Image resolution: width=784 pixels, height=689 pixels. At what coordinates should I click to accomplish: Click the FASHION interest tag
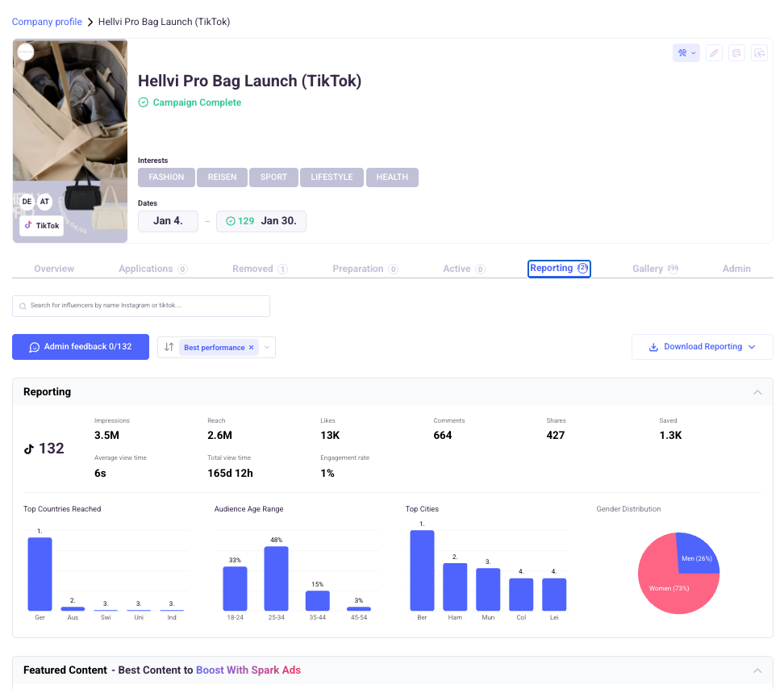(166, 177)
